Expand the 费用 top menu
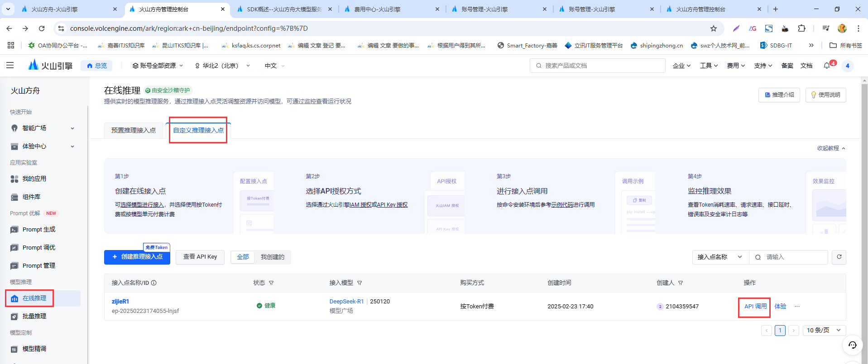The height and width of the screenshot is (364, 868). (x=736, y=66)
